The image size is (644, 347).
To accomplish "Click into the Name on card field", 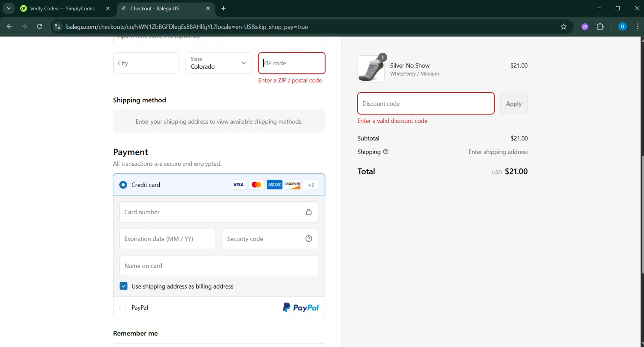I will (219, 266).
